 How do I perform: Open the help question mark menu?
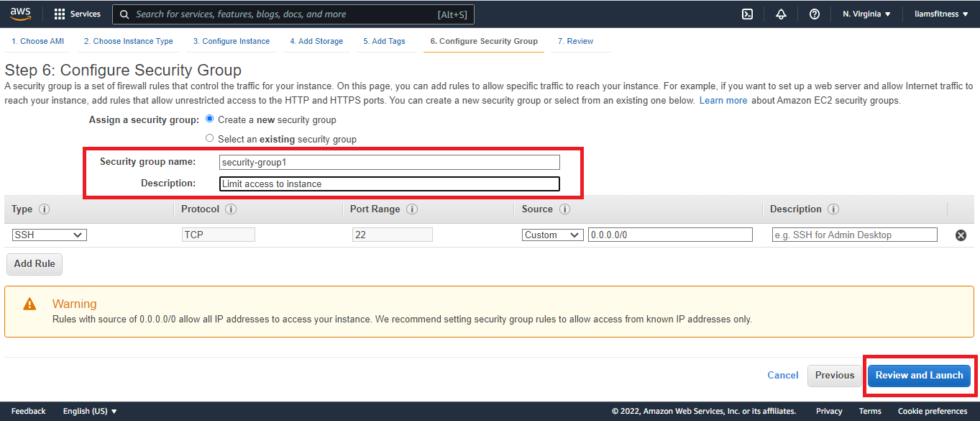(814, 14)
